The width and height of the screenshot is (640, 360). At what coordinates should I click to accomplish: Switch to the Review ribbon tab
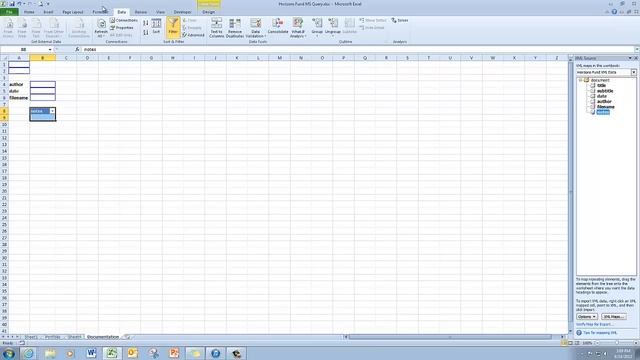coord(140,12)
